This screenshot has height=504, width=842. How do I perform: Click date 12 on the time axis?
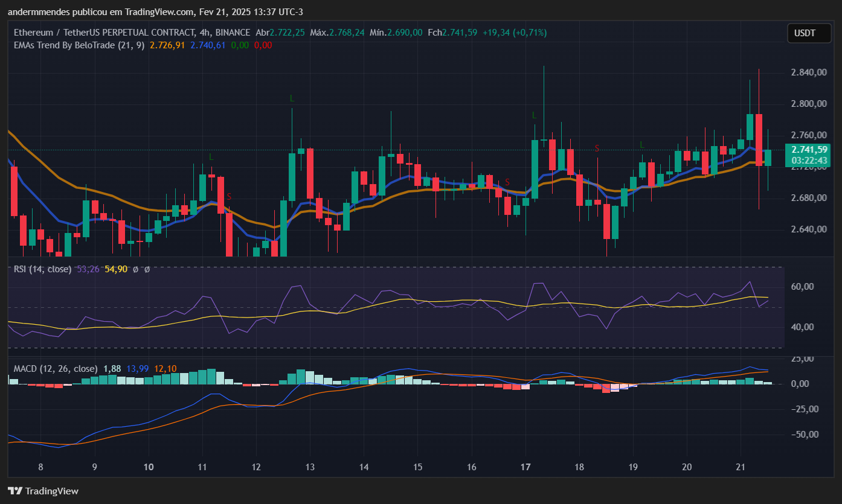coord(256,467)
